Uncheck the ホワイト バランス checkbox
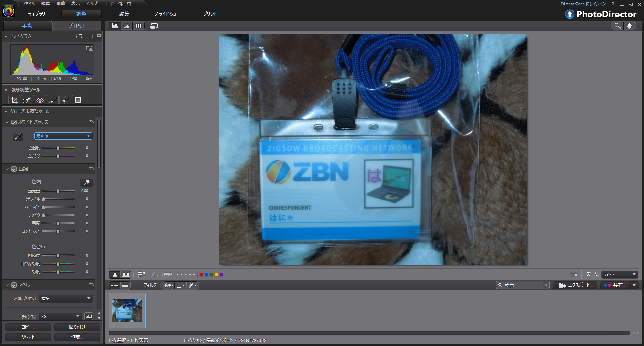Screen dimensions: 644x346 [14, 122]
